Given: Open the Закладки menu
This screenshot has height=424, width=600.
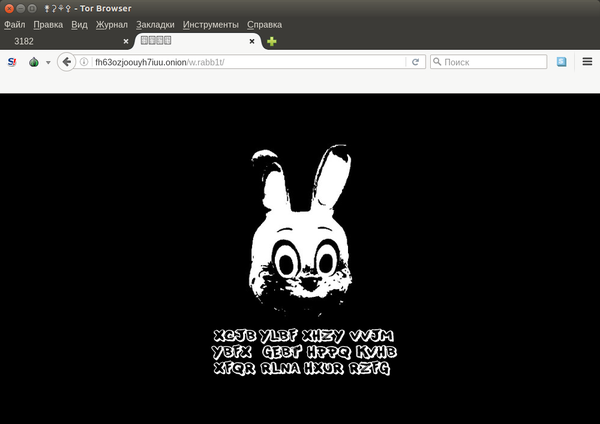Looking at the screenshot, I should point(155,24).
